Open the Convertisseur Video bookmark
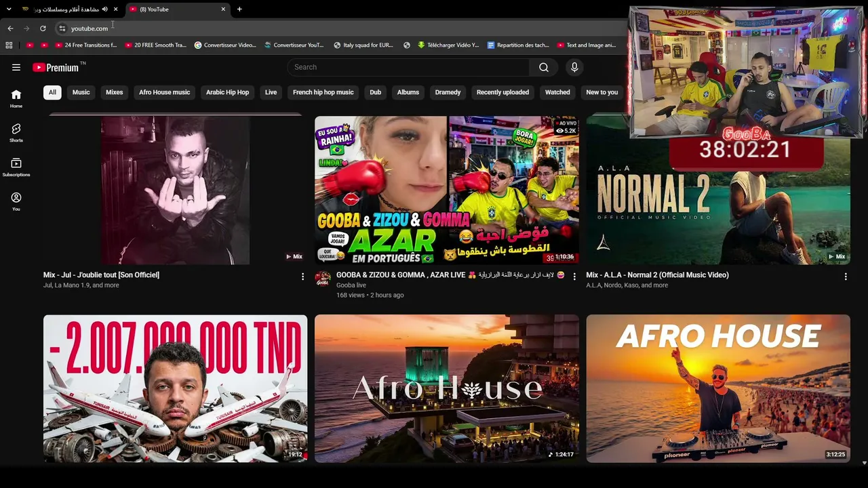868x488 pixels. click(225, 45)
